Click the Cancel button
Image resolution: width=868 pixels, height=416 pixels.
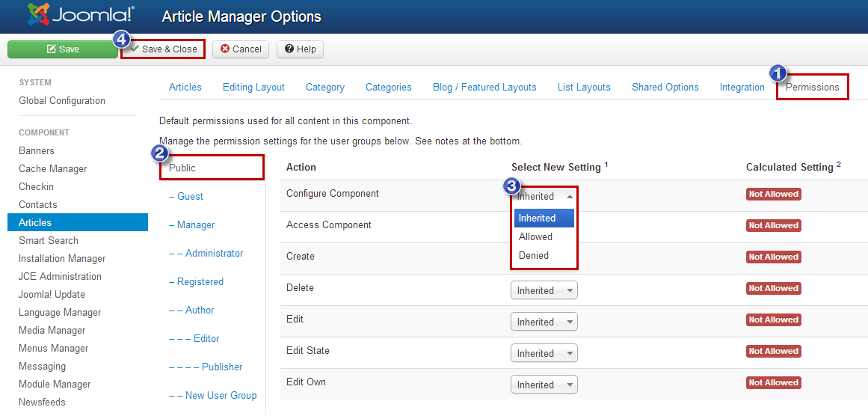(241, 49)
